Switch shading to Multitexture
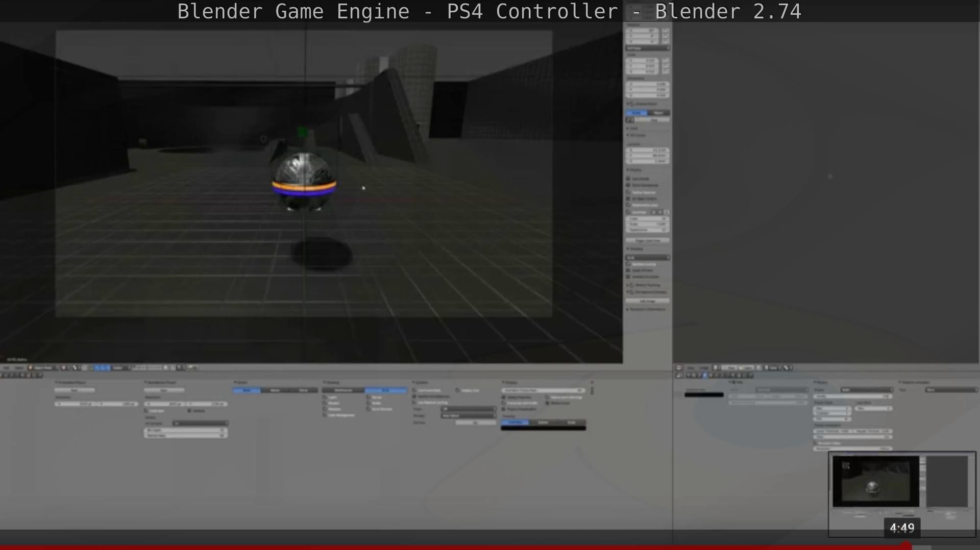This screenshot has width=980, height=550. pyautogui.click(x=343, y=390)
